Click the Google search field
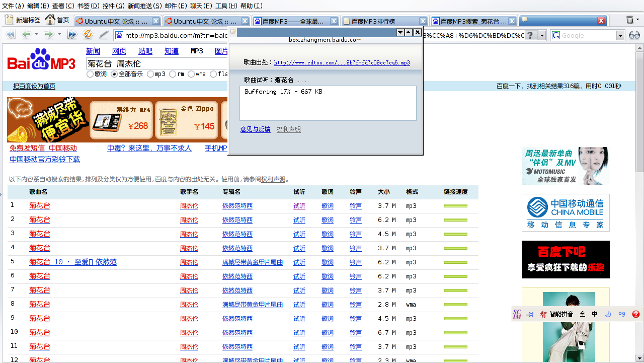Screen dimensions: 644x363 coord(584,35)
